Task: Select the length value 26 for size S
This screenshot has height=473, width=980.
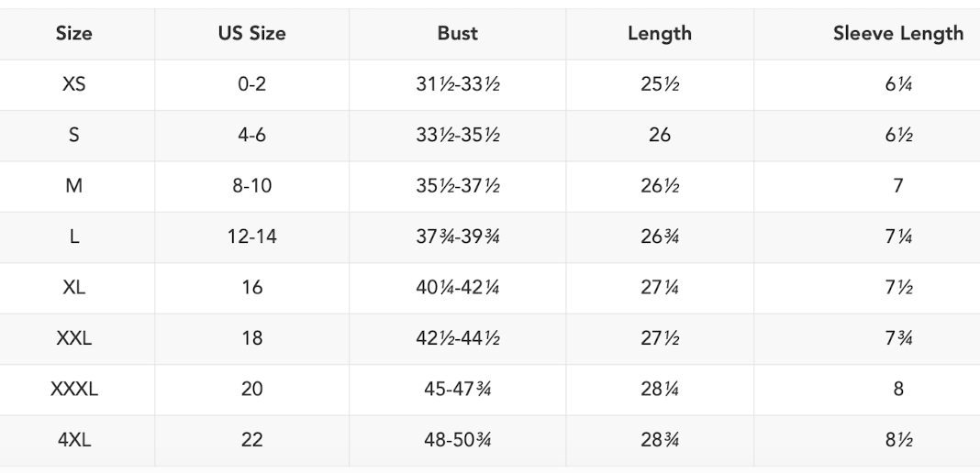Action: coord(659,135)
